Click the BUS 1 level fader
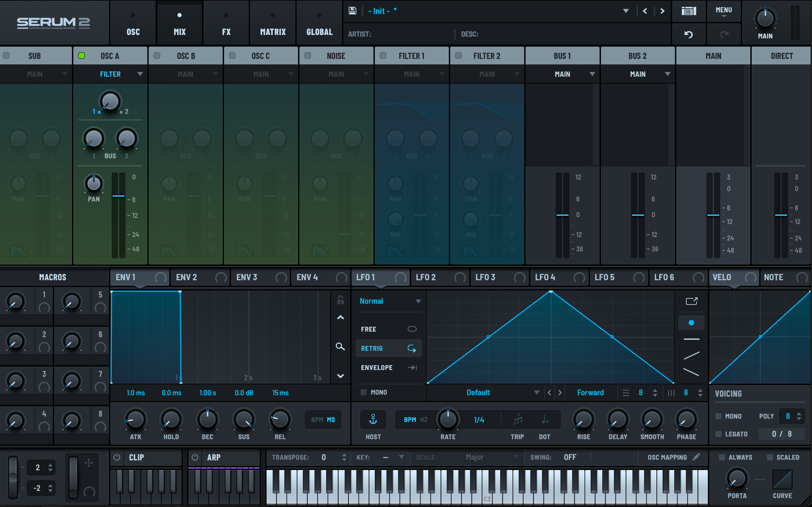This screenshot has width=812, height=507. (562, 215)
